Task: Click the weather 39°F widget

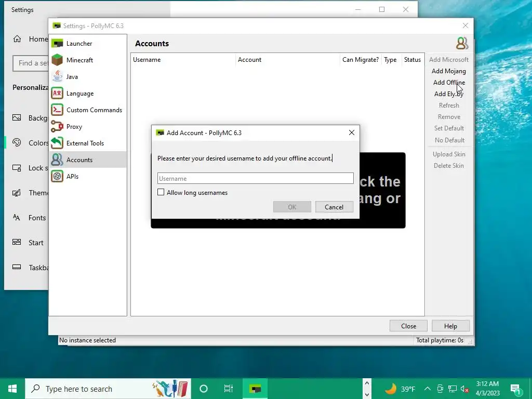Action: 400,389
